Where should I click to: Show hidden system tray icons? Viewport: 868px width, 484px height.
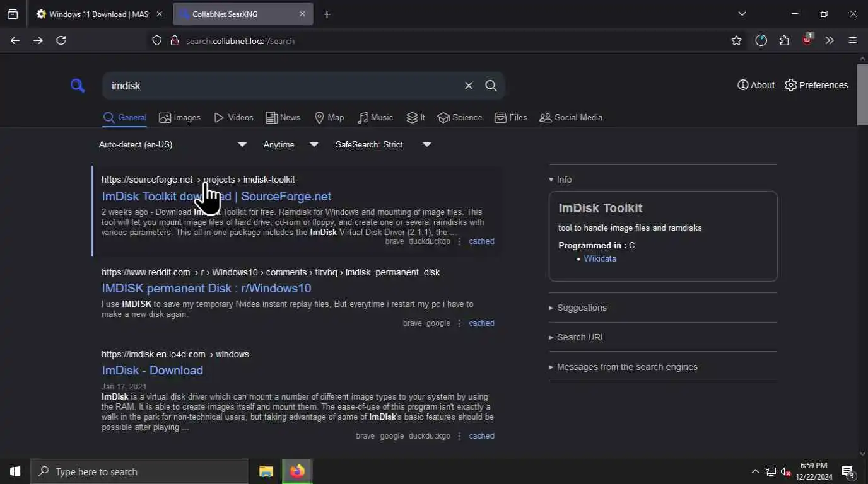pos(755,471)
